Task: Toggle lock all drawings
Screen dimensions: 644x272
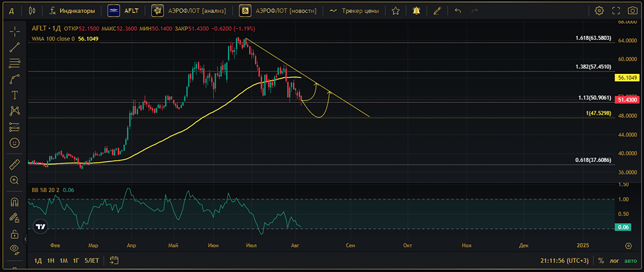Action: 14,234
